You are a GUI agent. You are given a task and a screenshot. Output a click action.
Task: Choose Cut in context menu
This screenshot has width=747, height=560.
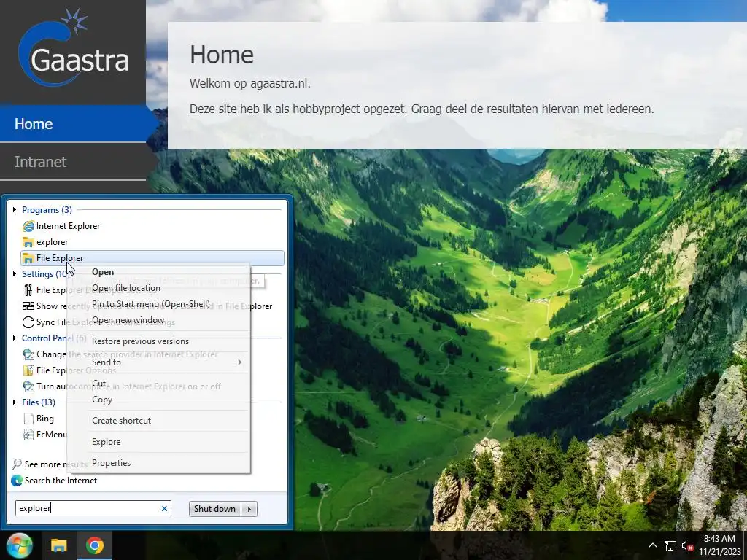158,384
